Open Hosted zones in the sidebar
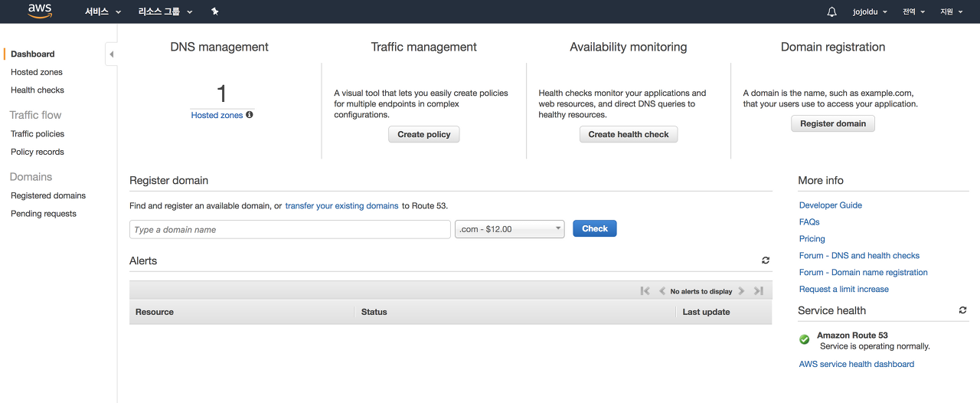The height and width of the screenshot is (403, 980). pos(37,72)
